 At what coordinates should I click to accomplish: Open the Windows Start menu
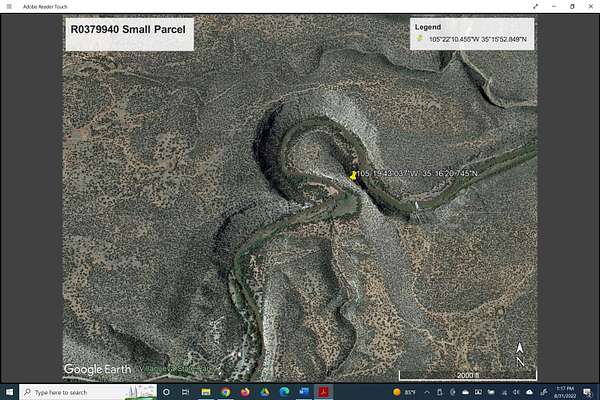tap(8, 392)
